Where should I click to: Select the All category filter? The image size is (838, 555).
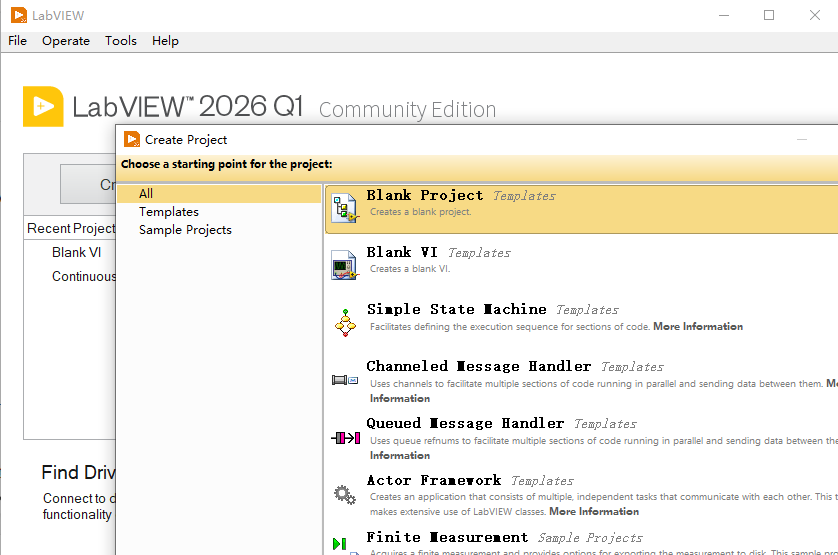tap(219, 194)
